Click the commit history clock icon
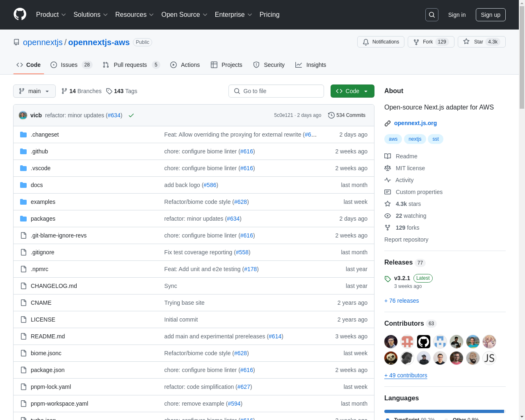Viewport: 525px width, 420px height. pos(331,115)
